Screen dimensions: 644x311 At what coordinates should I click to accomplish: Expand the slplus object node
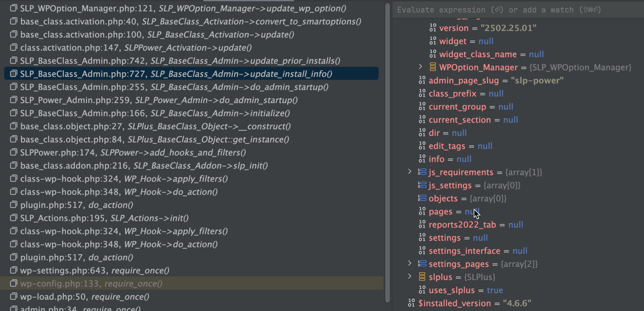[410, 276]
